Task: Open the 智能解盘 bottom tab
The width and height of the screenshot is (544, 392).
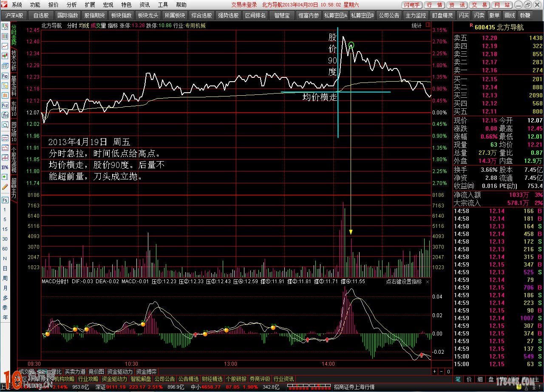Action: [141, 379]
